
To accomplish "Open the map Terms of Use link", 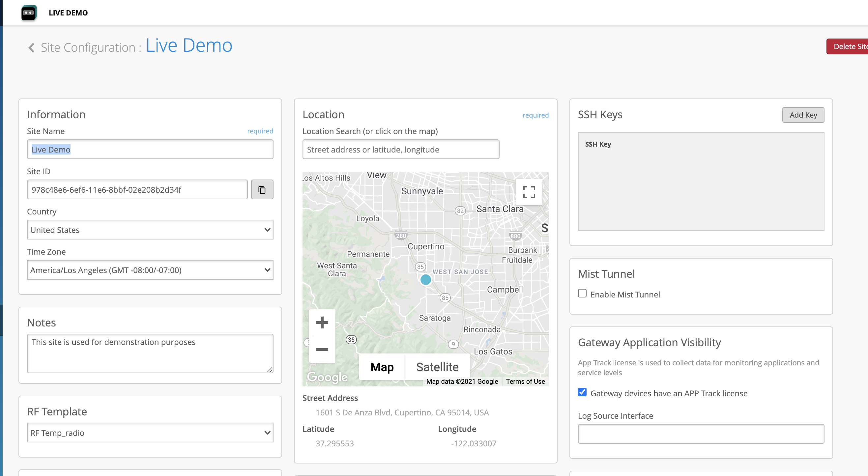I will tap(525, 381).
